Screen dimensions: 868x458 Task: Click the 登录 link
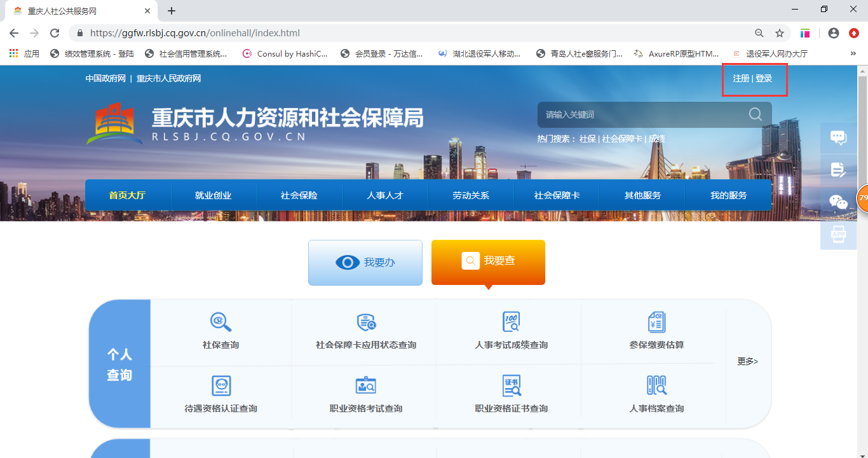point(764,78)
